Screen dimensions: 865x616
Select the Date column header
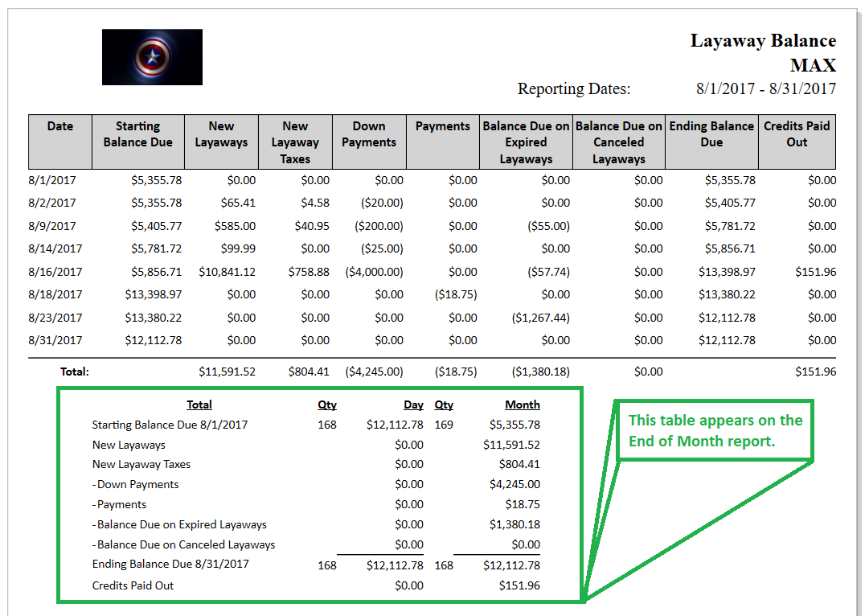[60, 126]
